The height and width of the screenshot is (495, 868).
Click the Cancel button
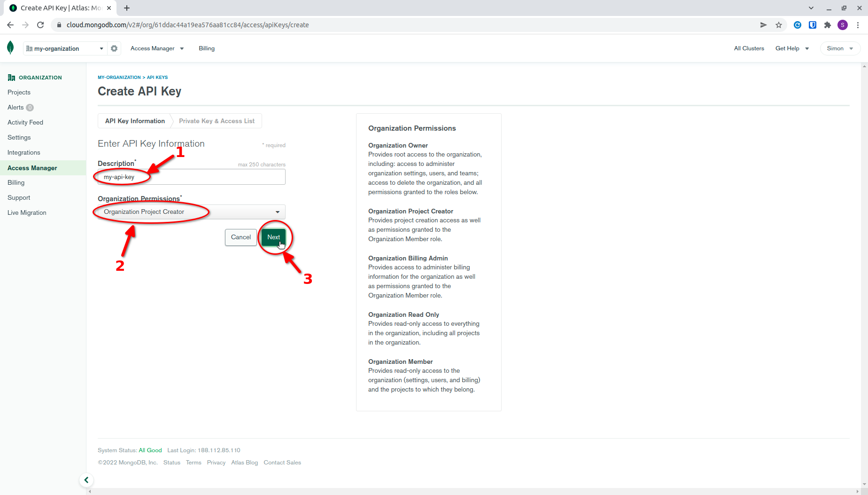pyautogui.click(x=241, y=237)
